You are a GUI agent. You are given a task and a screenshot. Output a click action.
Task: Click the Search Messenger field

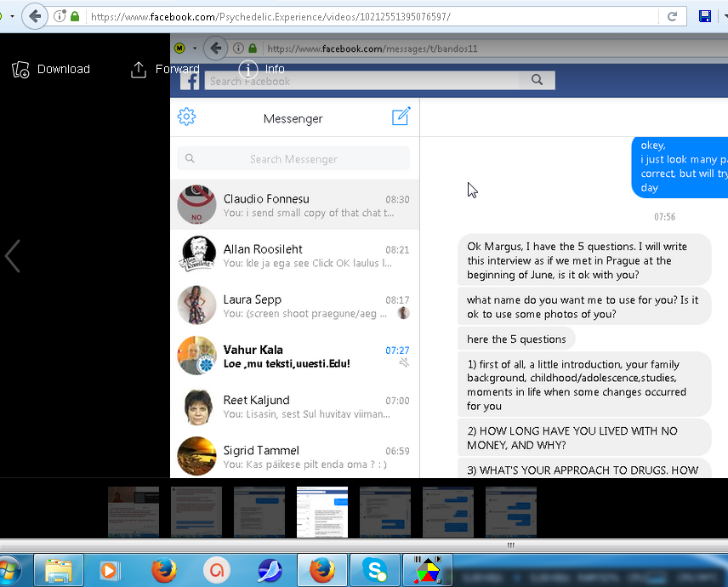click(x=293, y=159)
